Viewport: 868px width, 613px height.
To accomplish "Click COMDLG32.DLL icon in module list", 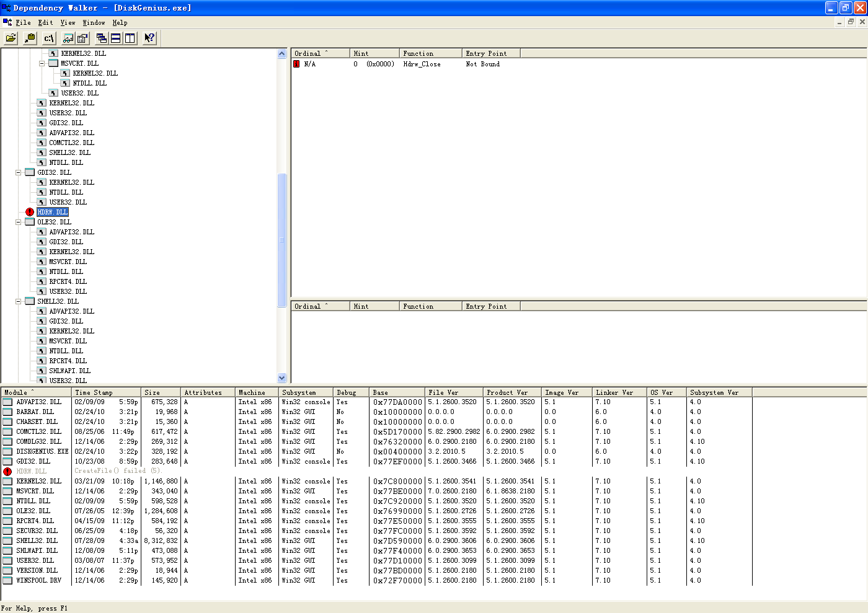I will [x=7, y=441].
